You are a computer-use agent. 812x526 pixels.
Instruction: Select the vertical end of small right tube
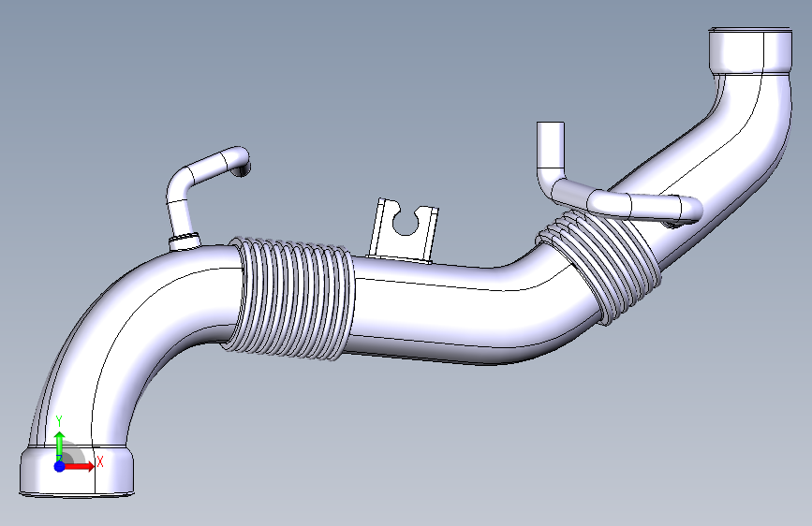[x=551, y=147]
